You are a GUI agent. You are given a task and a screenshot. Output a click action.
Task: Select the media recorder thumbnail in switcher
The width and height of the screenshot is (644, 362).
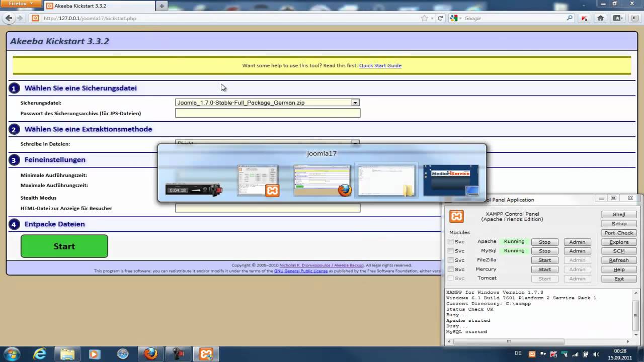pos(194,190)
